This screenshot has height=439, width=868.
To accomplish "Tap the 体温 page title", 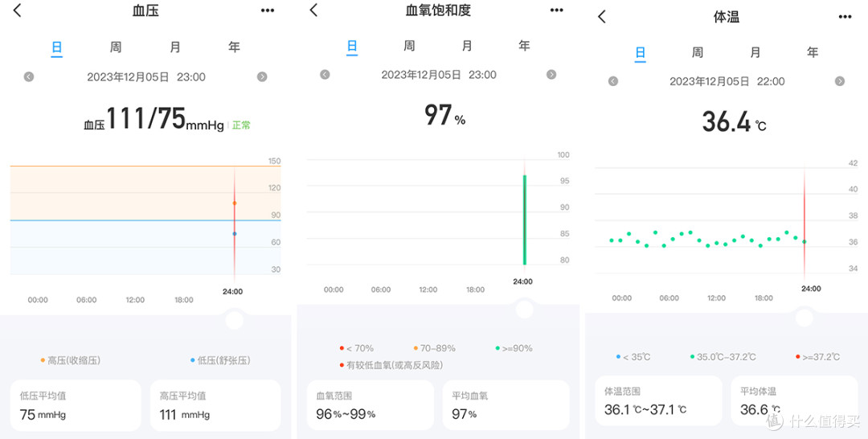I will click(x=727, y=17).
